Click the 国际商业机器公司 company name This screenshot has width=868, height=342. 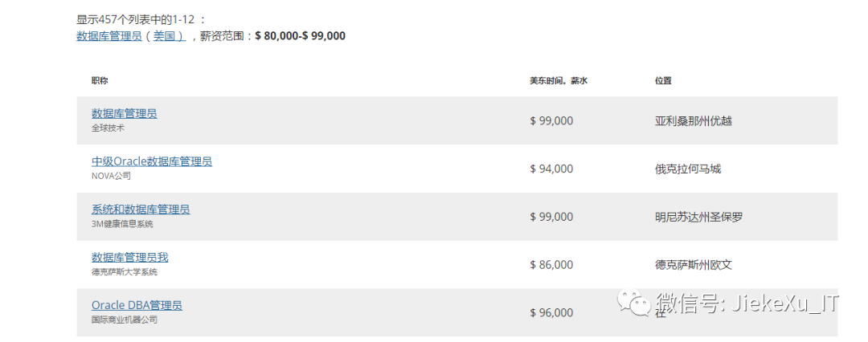[125, 320]
